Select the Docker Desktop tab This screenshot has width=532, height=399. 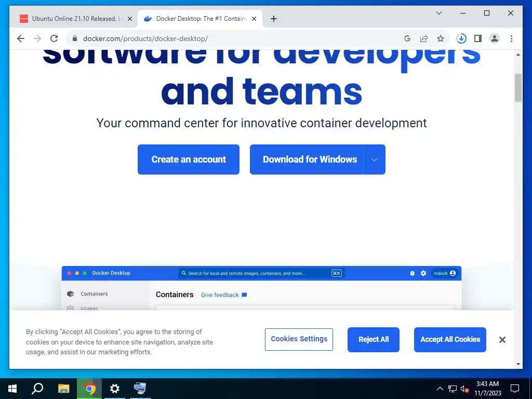[x=200, y=19]
